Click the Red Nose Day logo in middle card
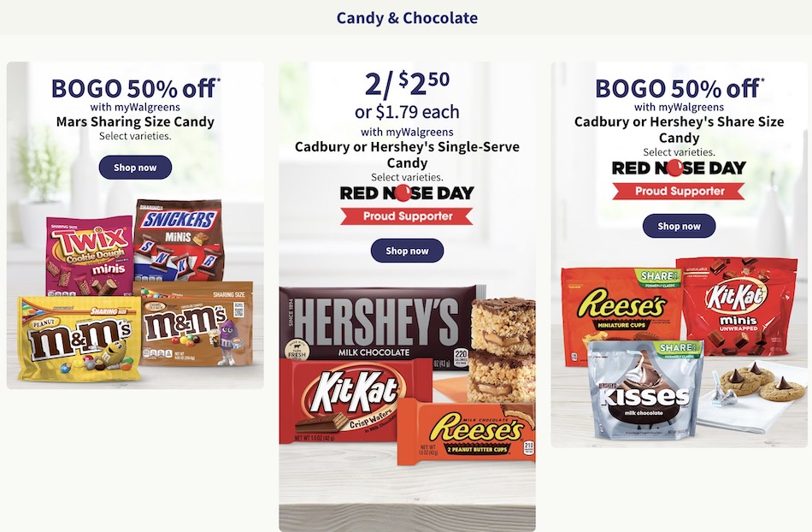Image resolution: width=812 pixels, height=532 pixels. coord(407,193)
